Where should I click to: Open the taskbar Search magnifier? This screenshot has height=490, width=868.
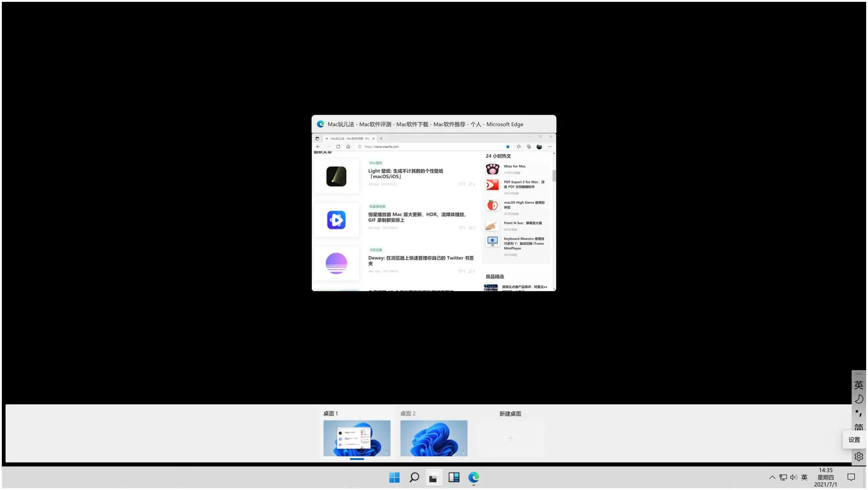(414, 477)
